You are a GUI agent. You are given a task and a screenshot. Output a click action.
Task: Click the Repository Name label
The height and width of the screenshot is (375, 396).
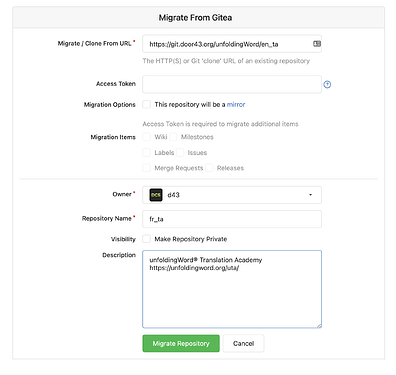[x=107, y=218]
